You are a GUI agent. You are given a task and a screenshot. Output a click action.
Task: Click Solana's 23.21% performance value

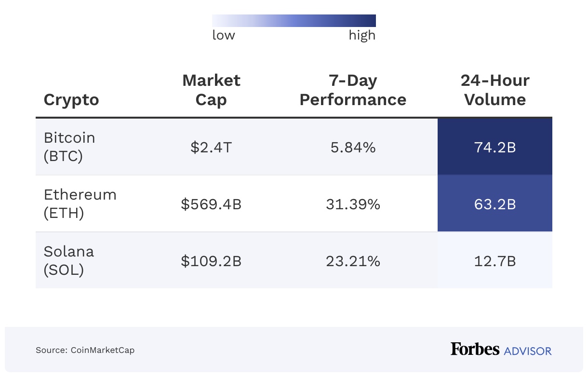coord(353,261)
